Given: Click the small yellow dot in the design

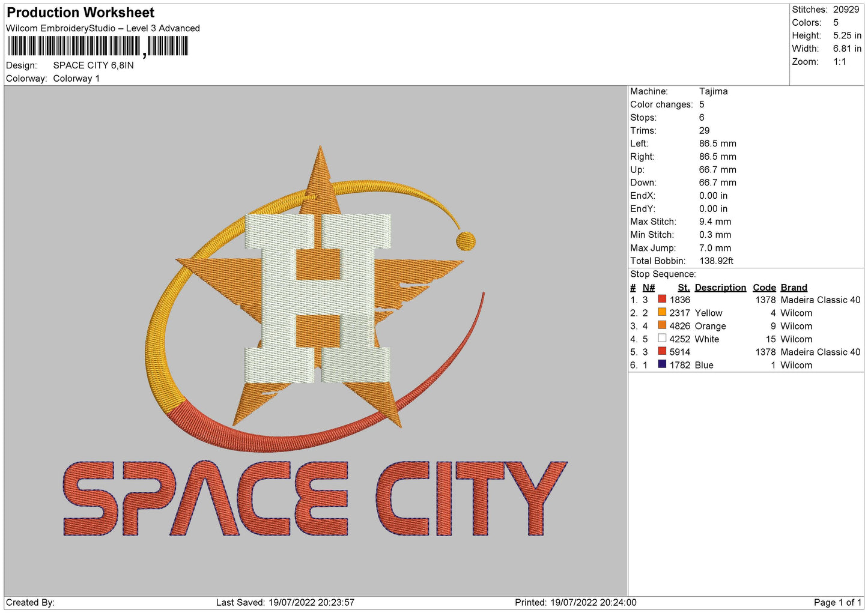Looking at the screenshot, I should (466, 241).
